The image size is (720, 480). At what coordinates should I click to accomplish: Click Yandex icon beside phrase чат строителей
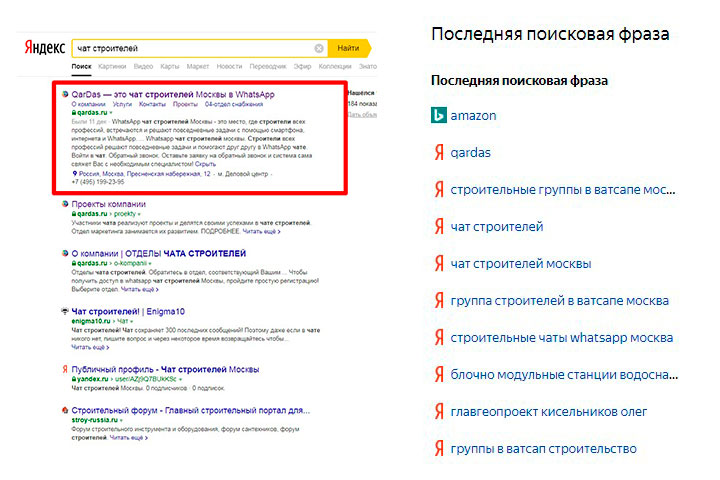439,226
